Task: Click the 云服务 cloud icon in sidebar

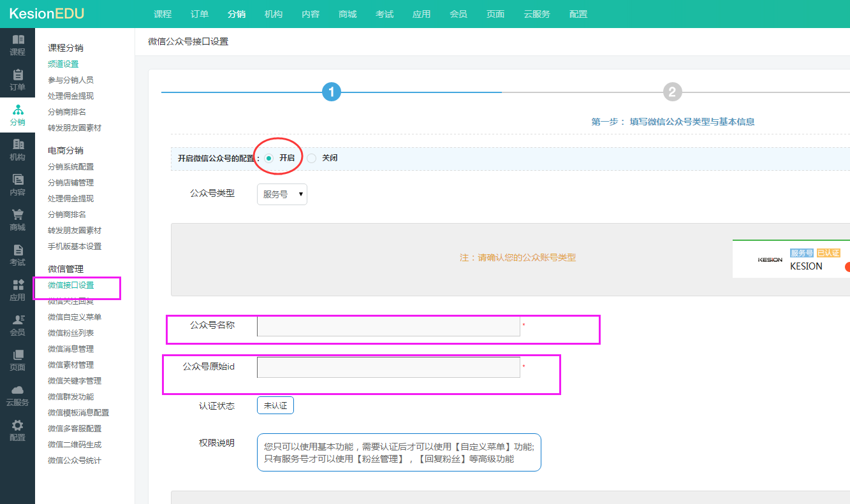Action: [18, 391]
